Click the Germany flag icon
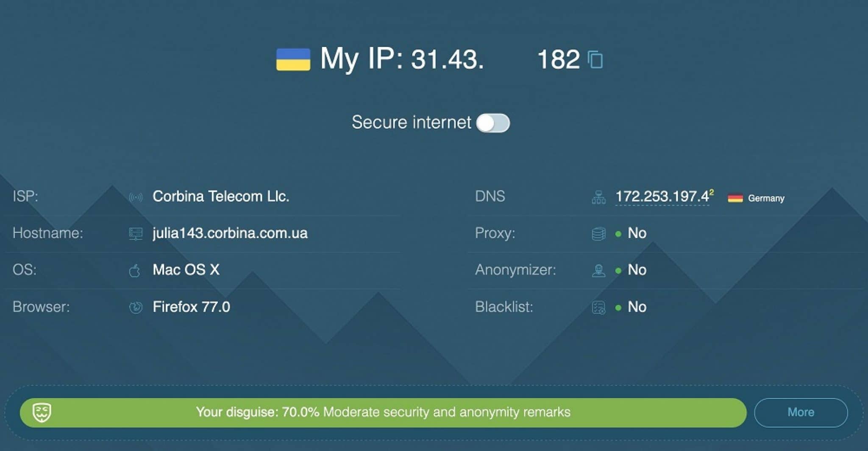This screenshot has height=451, width=868. pos(735,198)
